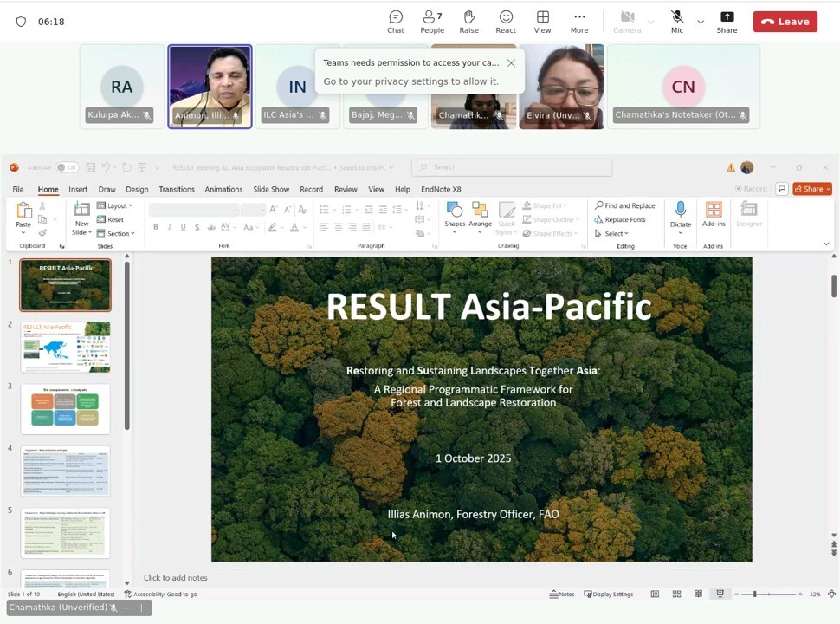Image resolution: width=840 pixels, height=624 pixels.
Task: Open Display Settings in status bar
Action: (609, 594)
